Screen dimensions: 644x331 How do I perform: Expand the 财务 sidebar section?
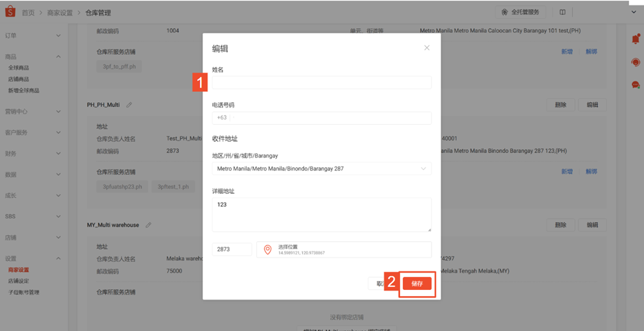pos(34,154)
